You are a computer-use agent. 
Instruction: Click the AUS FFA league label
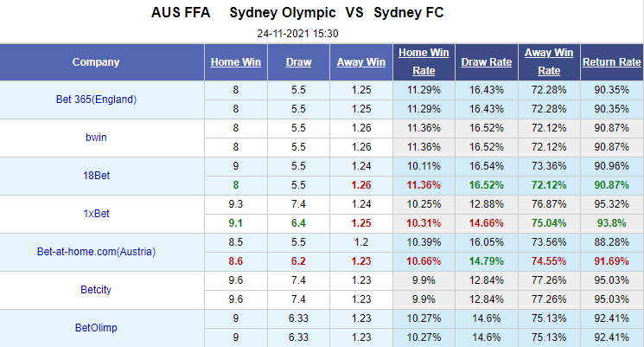click(x=181, y=13)
